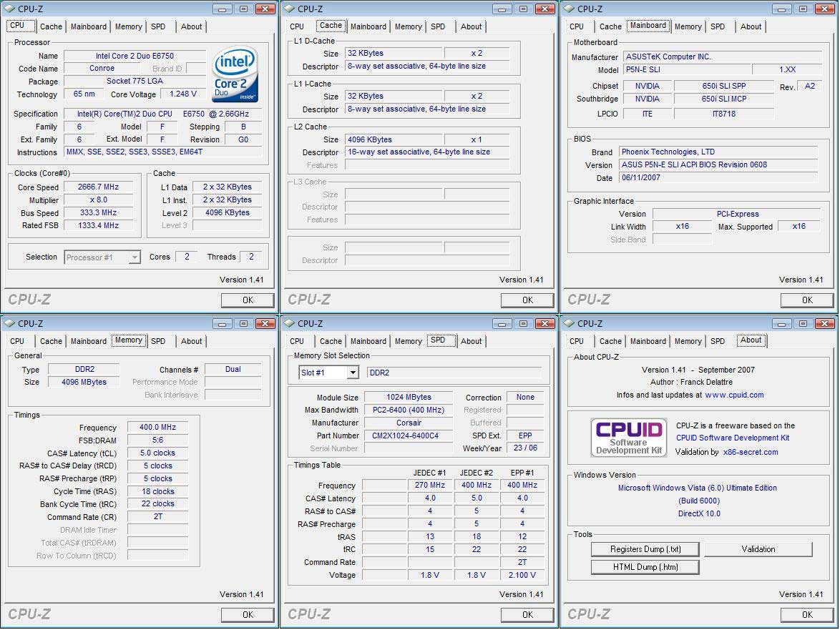
Task: Go to the CPU tab in the Cache tab window
Action: click(x=297, y=26)
